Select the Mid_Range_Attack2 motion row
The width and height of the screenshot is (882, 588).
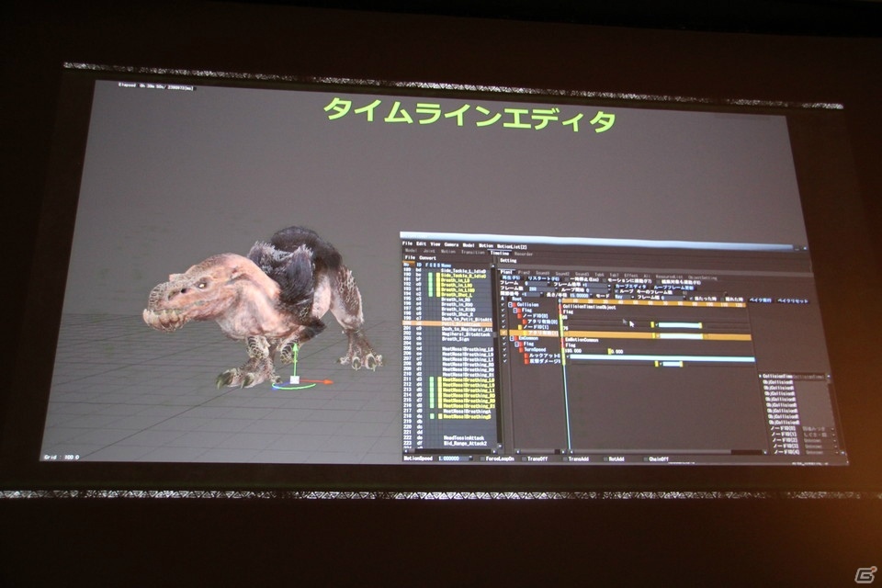click(465, 444)
